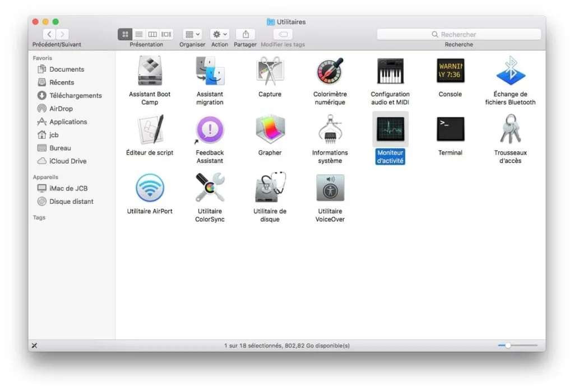Viewport: 574px width, 392px height.
Task: Open the Action gear menu
Action: click(219, 34)
